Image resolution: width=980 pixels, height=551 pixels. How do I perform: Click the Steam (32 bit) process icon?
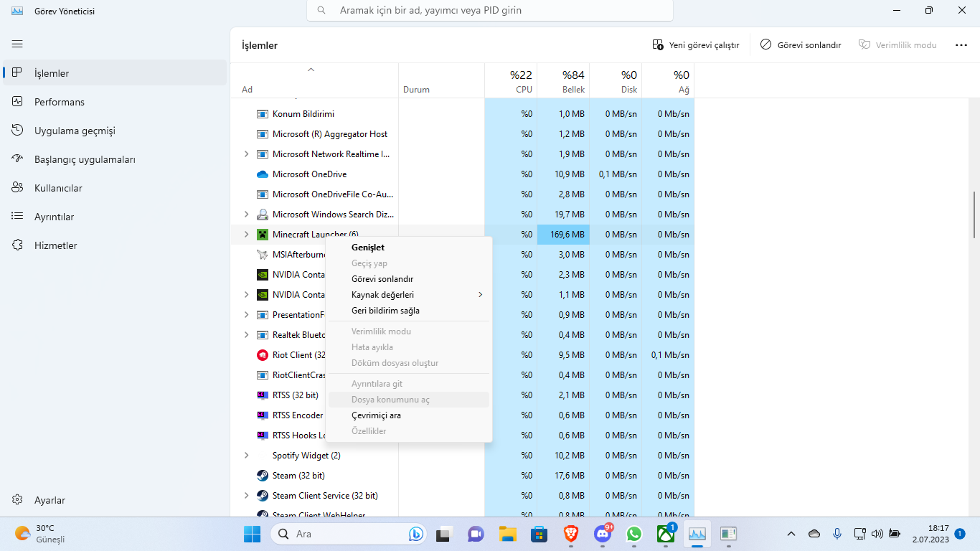(262, 476)
